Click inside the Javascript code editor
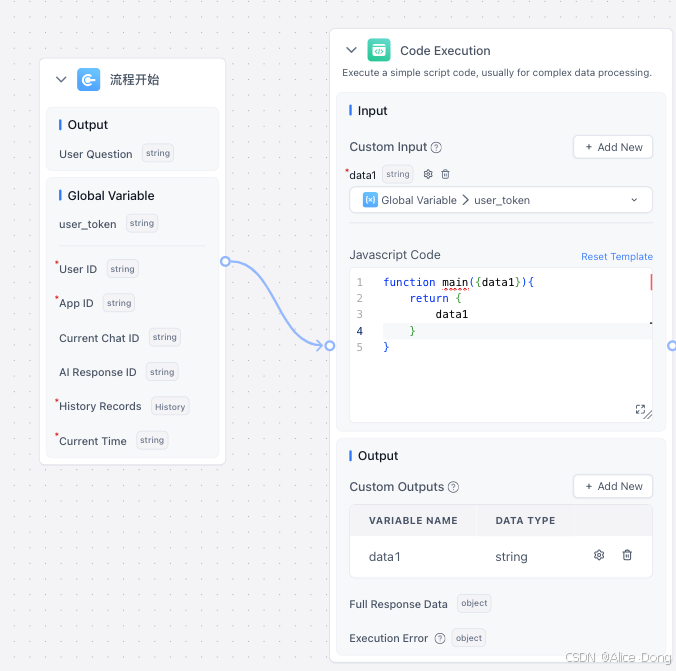This screenshot has height=671, width=676. pyautogui.click(x=501, y=345)
